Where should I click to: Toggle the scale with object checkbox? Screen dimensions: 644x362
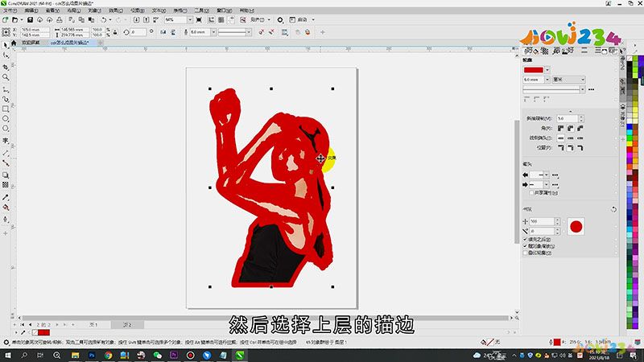coord(525,246)
